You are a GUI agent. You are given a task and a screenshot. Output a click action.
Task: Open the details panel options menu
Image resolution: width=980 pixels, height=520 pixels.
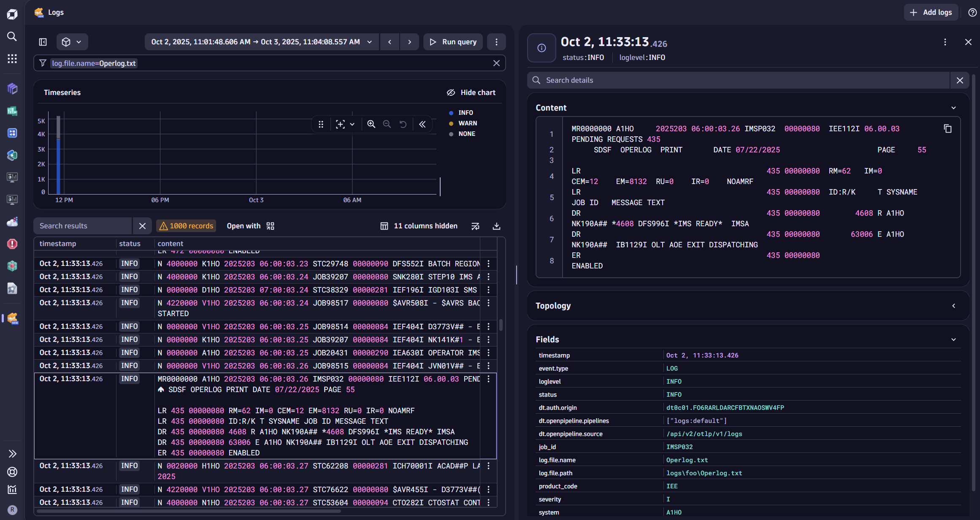point(945,42)
